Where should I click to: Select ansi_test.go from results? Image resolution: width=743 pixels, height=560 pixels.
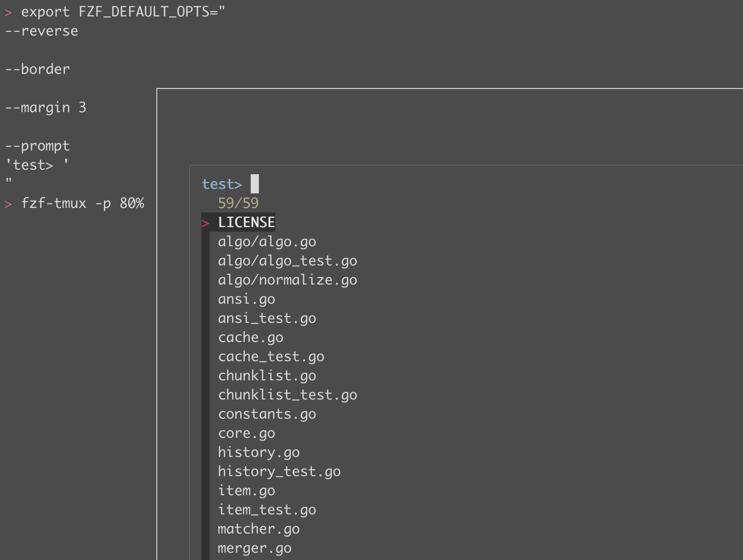pyautogui.click(x=267, y=318)
